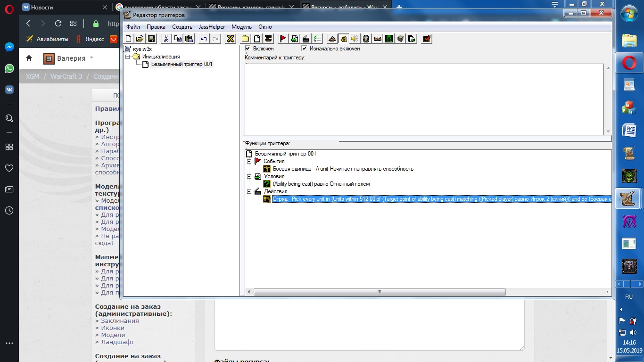
Task: Open a map with the open-folder toolbar icon
Action: (x=140, y=39)
